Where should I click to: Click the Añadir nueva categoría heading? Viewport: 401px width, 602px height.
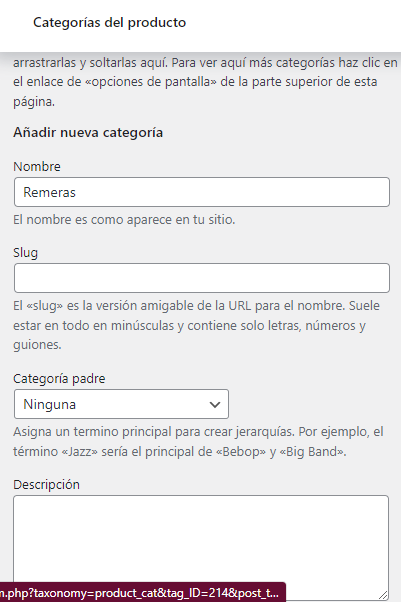tap(88, 132)
